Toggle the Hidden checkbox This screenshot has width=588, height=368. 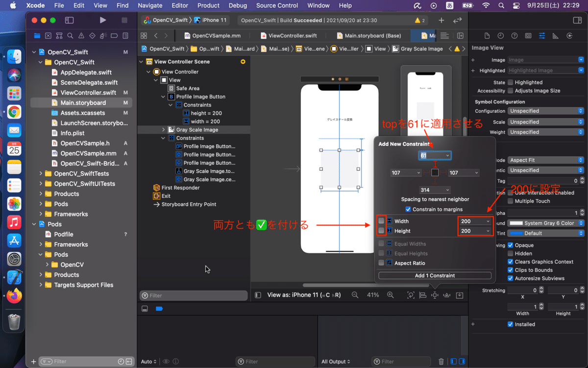(511, 254)
